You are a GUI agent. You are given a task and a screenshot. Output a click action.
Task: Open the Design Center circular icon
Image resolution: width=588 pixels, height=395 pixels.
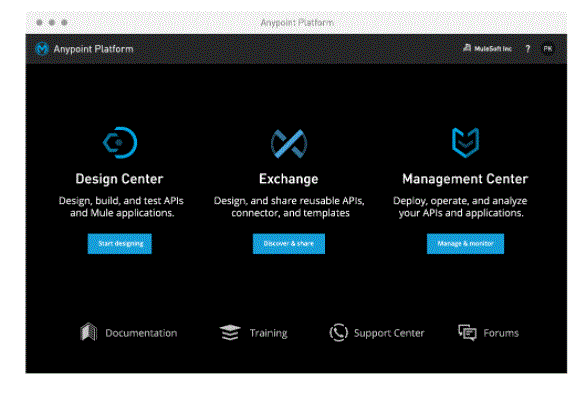120,143
